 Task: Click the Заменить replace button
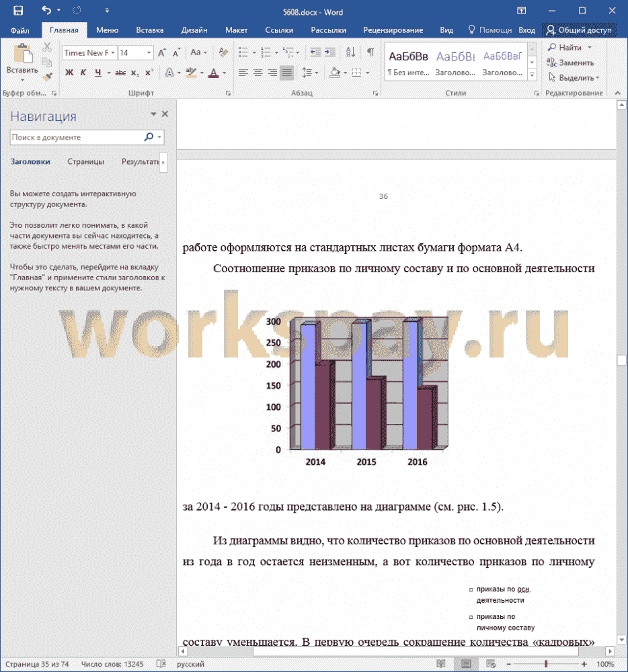570,62
